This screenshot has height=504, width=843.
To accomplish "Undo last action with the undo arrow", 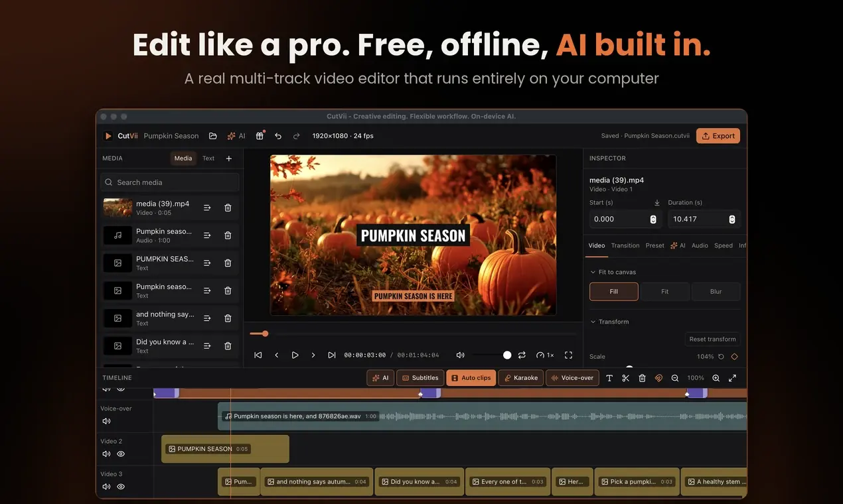I will (x=278, y=136).
